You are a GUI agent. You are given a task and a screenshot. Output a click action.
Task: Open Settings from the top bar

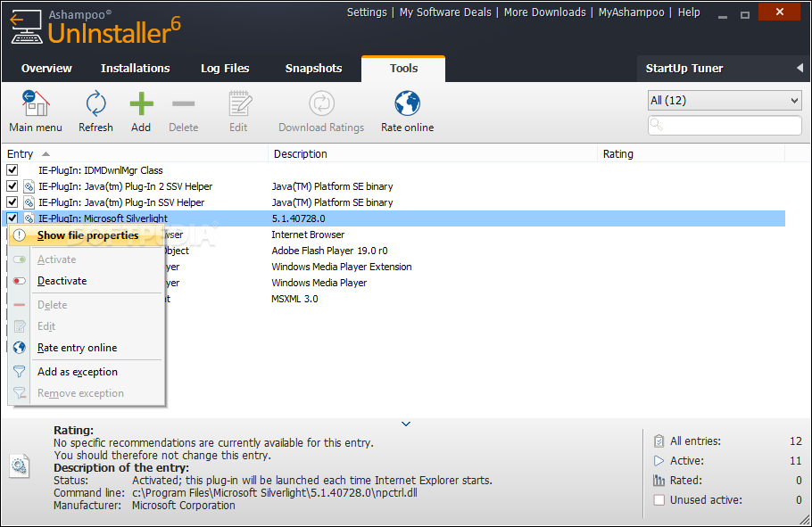pyautogui.click(x=367, y=12)
